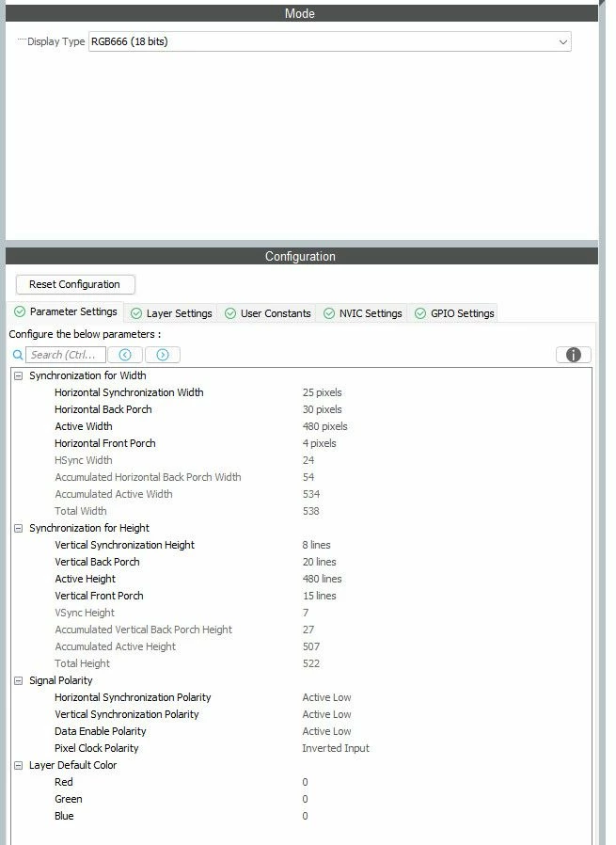The height and width of the screenshot is (845, 616).
Task: Select the Active Width parameter
Action: (x=302, y=426)
